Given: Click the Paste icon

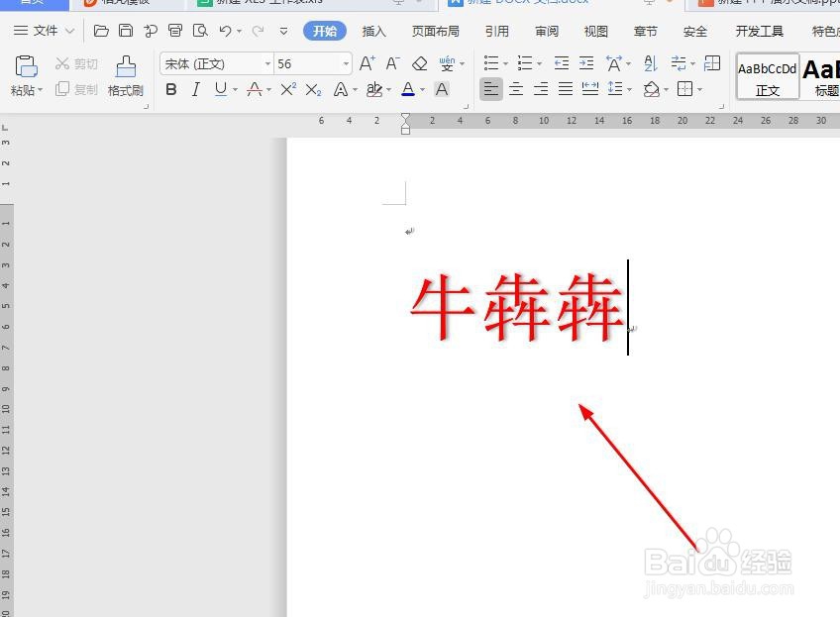Looking at the screenshot, I should (26, 65).
